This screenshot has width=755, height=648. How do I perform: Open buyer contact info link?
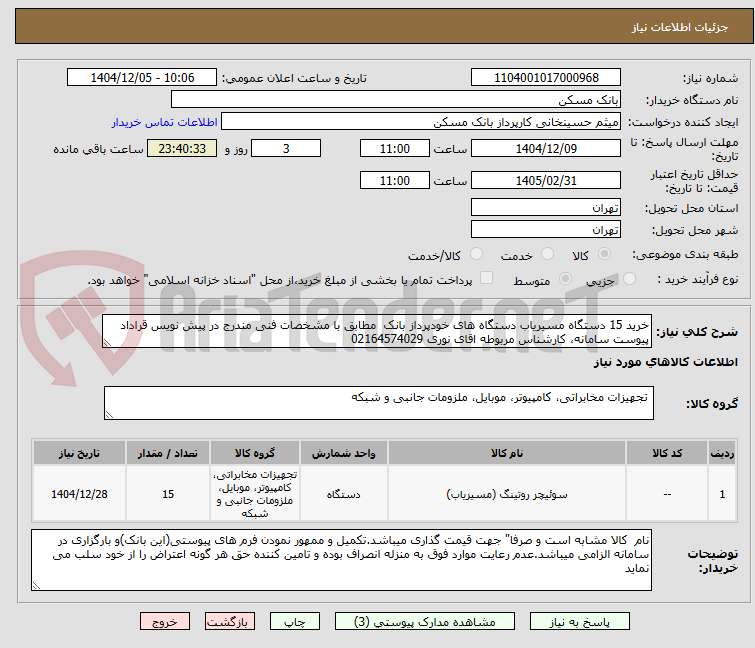click(165, 122)
